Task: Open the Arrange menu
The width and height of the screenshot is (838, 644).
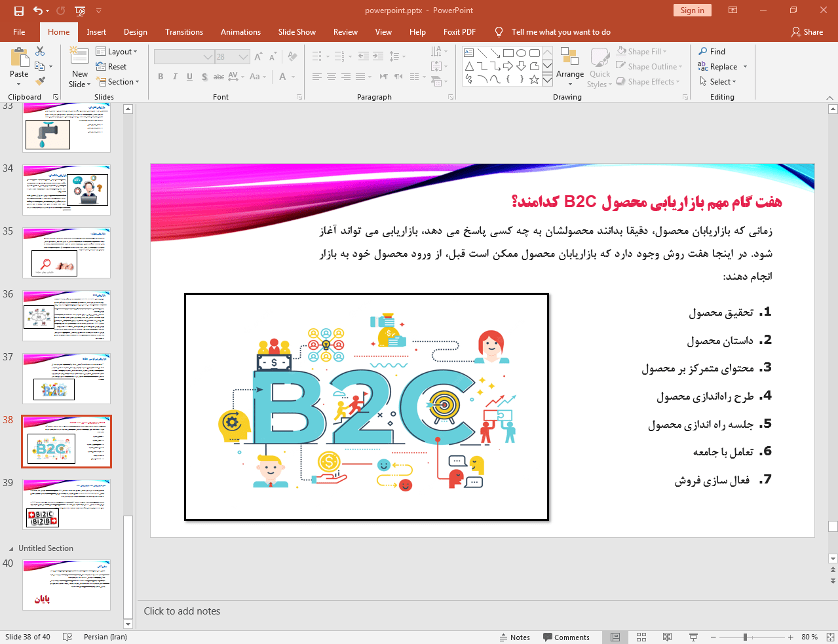Action: pyautogui.click(x=570, y=67)
